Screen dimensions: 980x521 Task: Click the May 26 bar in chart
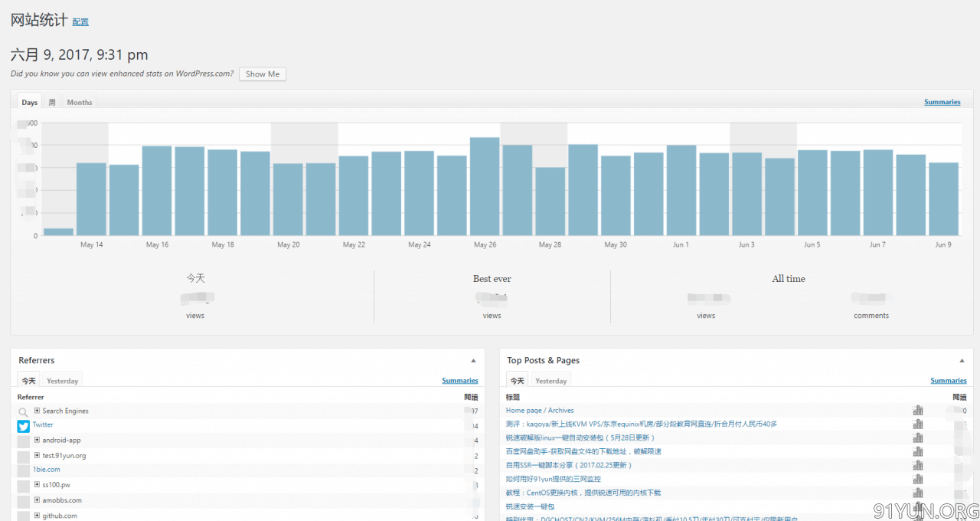485,186
